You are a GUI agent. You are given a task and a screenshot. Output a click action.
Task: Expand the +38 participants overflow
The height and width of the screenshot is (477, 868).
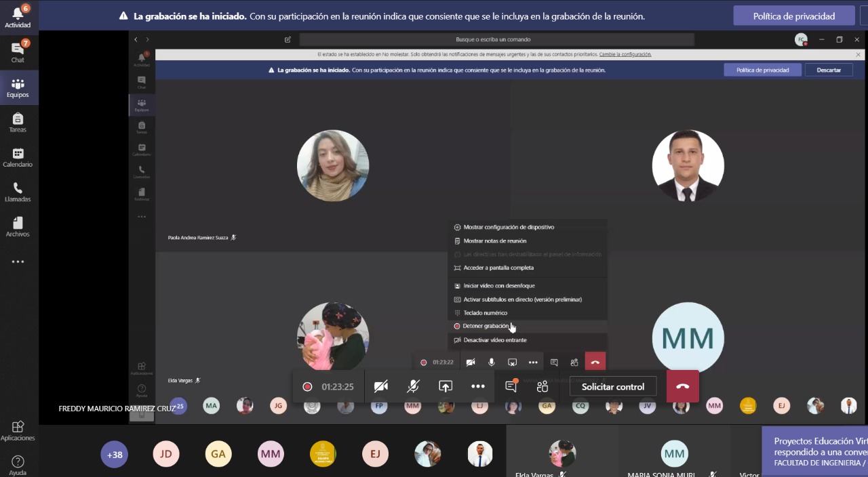114,454
